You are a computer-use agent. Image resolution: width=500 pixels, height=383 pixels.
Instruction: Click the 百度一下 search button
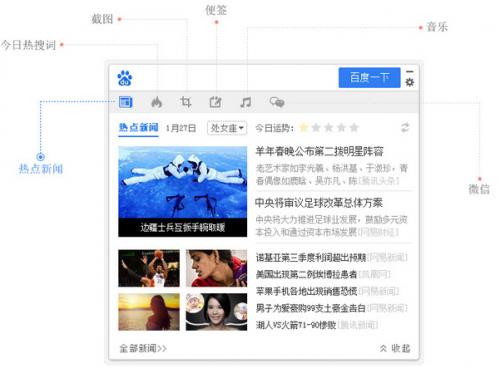pos(369,78)
